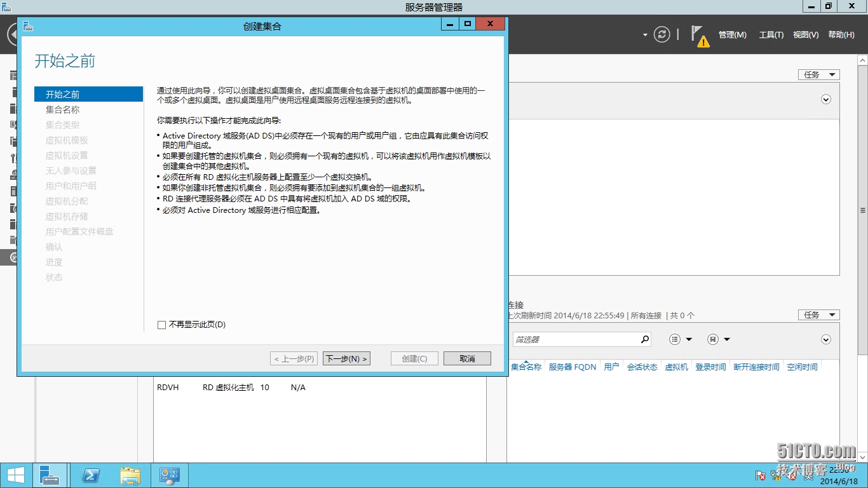The image size is (868, 488).
Task: Click the save query disk icon
Action: [x=713, y=339]
